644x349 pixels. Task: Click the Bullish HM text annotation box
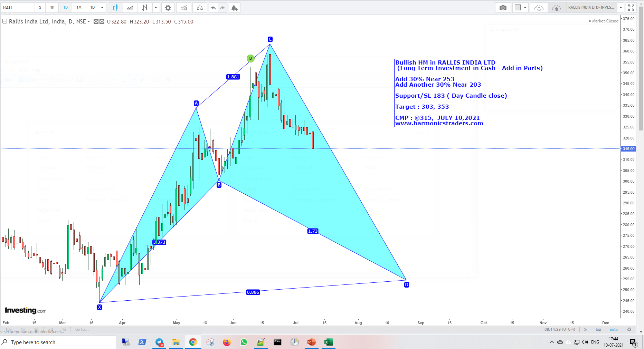click(x=469, y=93)
